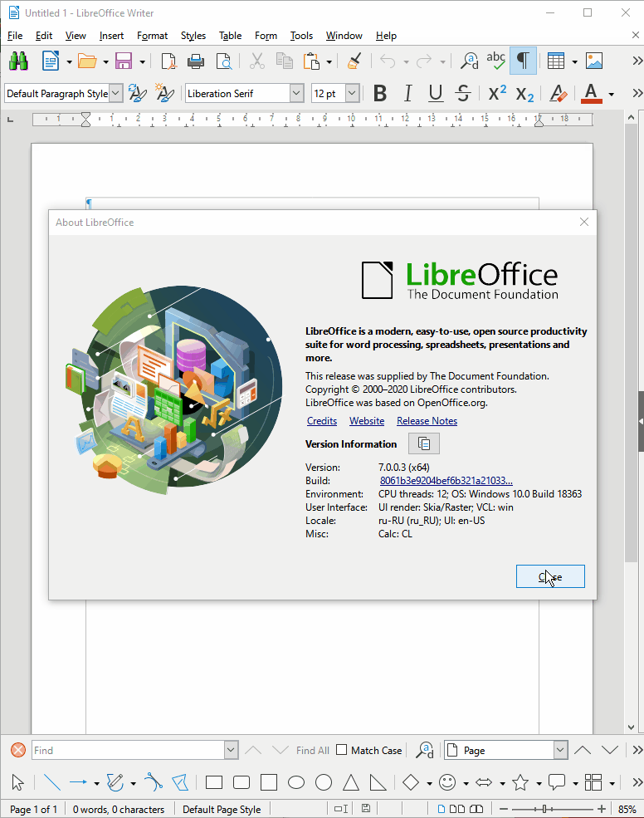Open the Help menu
Image resolution: width=644 pixels, height=818 pixels.
click(387, 36)
